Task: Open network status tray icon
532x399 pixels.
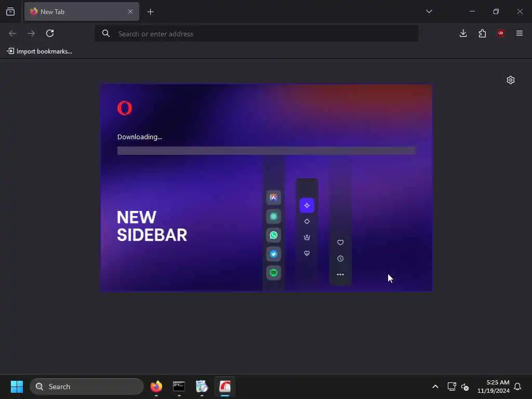Action: 451,387
